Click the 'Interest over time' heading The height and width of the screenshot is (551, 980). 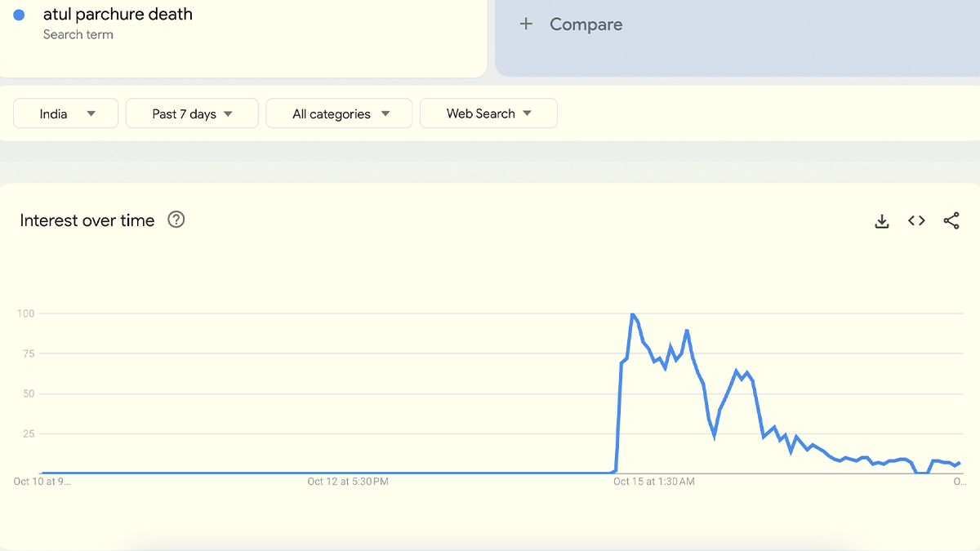click(x=87, y=220)
